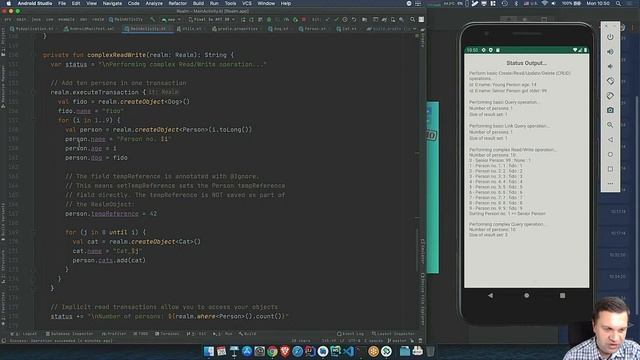
Task: Open the TODO tool window
Action: pos(141,333)
